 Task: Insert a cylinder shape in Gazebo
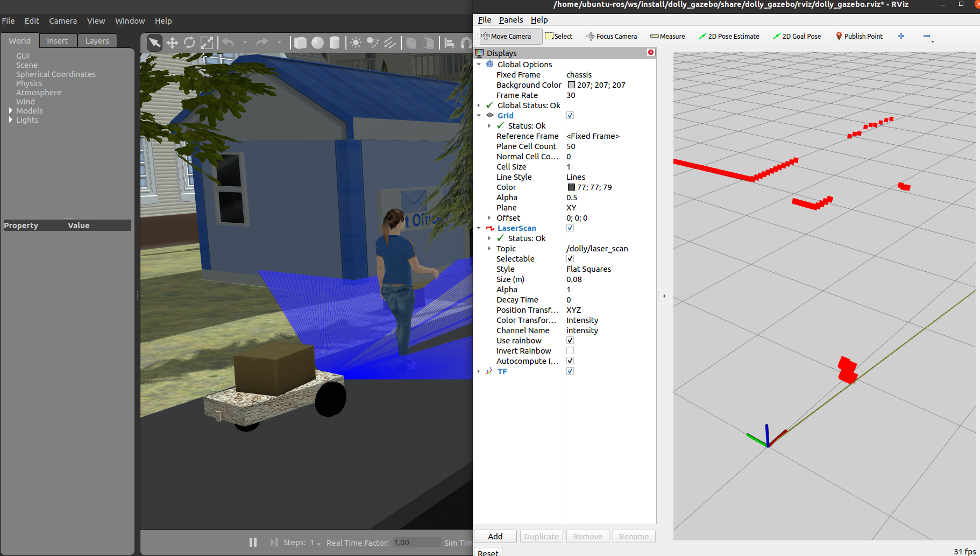pos(335,43)
